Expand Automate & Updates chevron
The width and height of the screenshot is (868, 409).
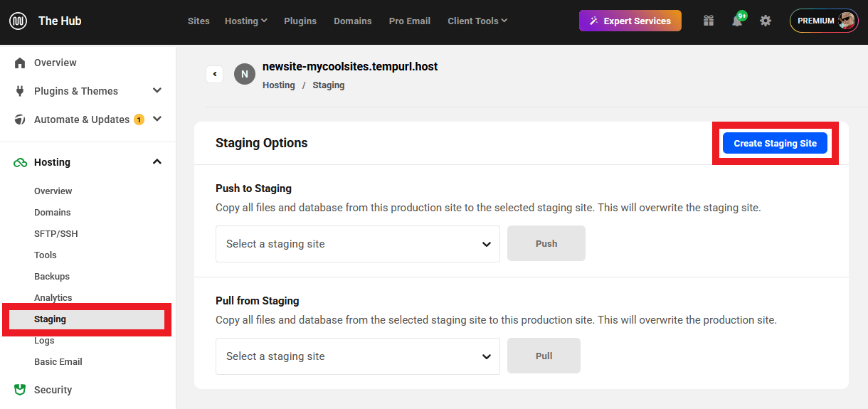coord(157,119)
